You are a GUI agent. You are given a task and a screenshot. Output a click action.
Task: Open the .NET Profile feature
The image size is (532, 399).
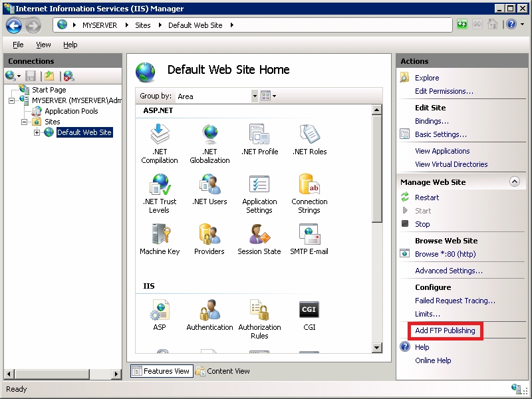pos(259,140)
